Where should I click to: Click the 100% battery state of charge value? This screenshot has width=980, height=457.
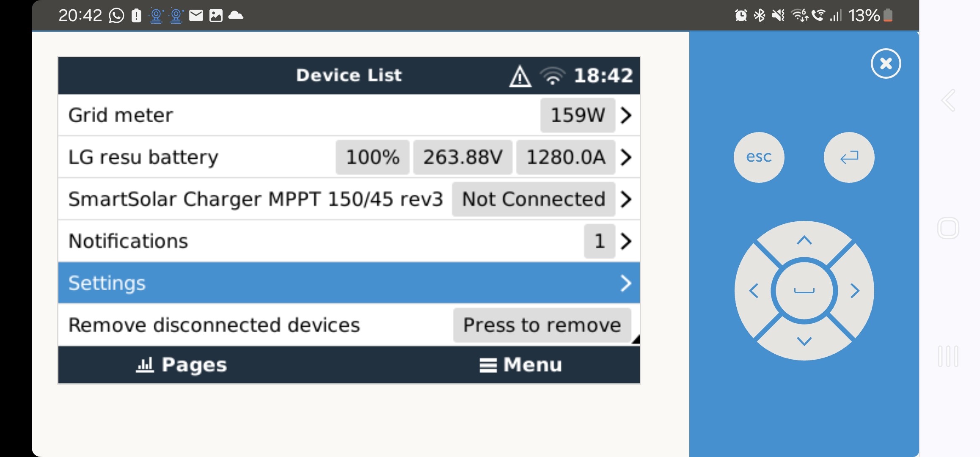(x=372, y=157)
